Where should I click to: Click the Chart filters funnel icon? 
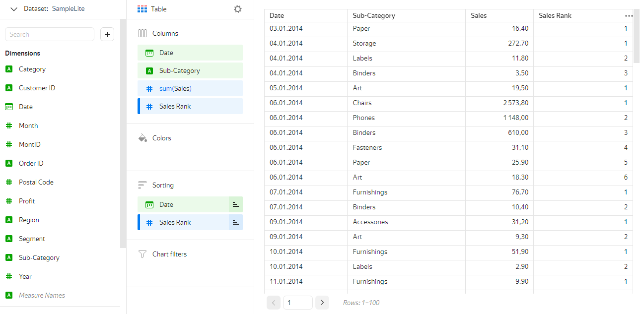click(x=143, y=254)
